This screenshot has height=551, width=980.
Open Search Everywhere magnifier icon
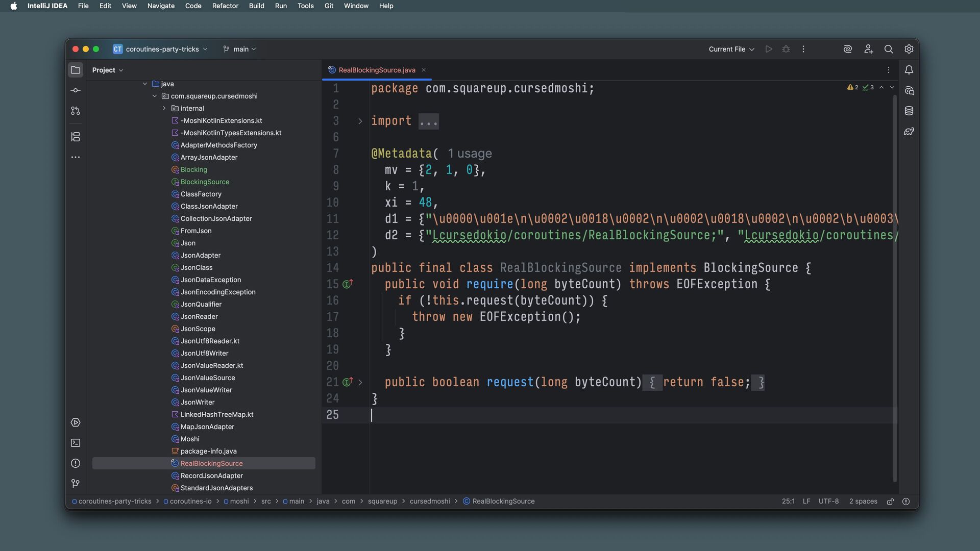point(889,49)
